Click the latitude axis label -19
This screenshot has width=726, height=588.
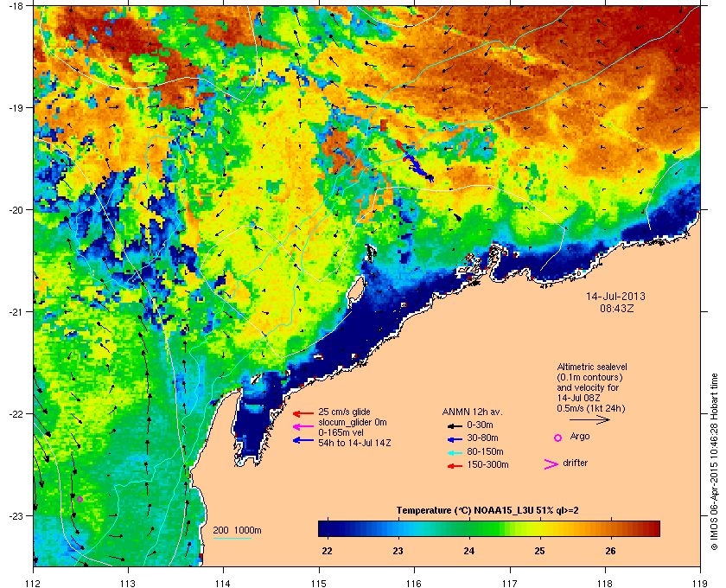[x=16, y=108]
